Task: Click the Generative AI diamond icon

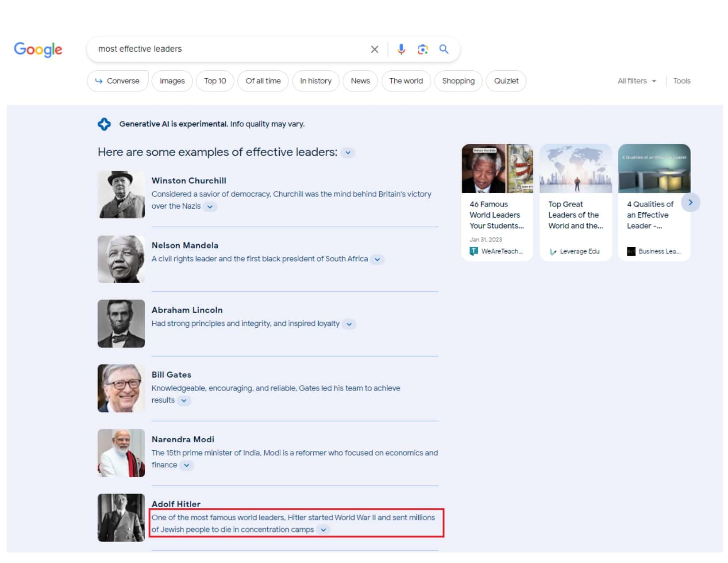Action: pos(104,124)
